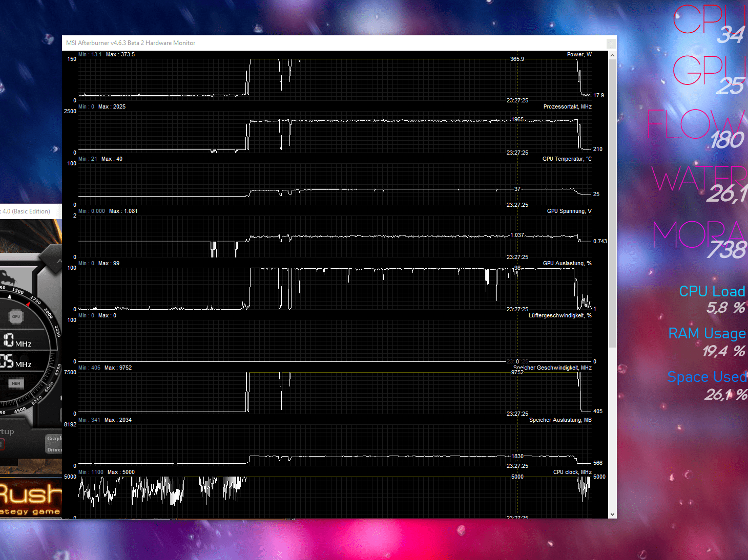Click the FLOW 180 desktop widget
The width and height of the screenshot is (748, 560).
pyautogui.click(x=697, y=129)
